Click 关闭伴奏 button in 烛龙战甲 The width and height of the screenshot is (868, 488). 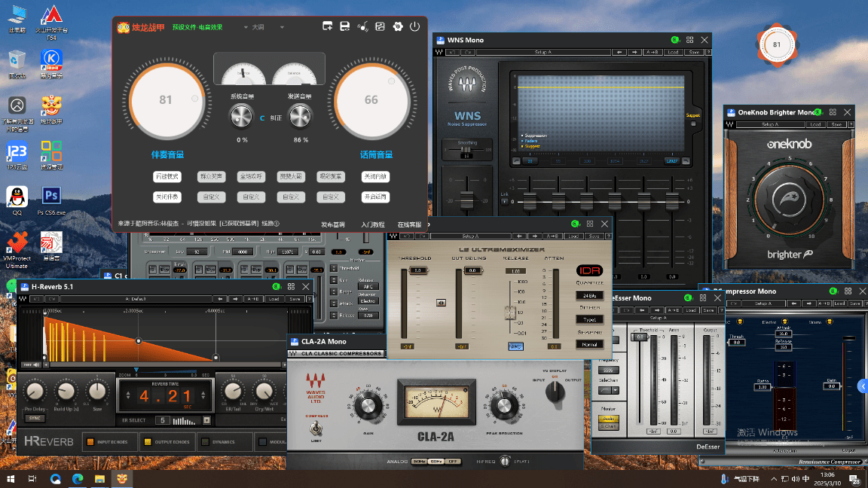167,197
